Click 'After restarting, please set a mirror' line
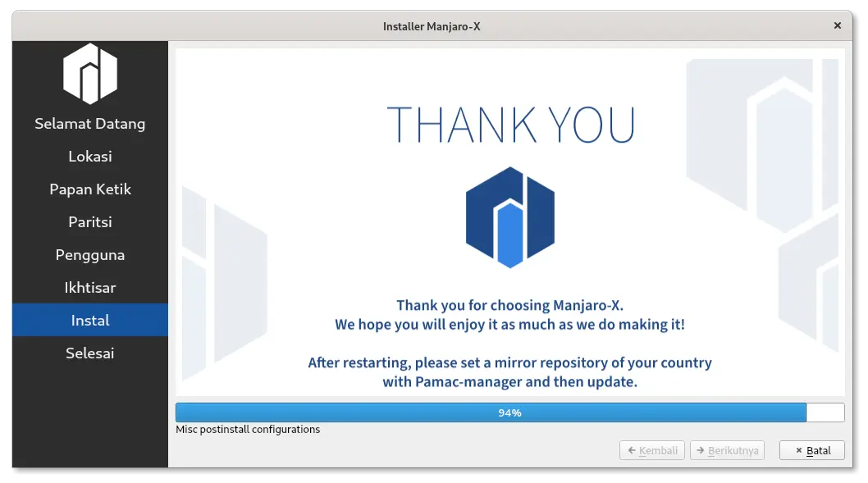The image size is (868, 483). coord(509,363)
